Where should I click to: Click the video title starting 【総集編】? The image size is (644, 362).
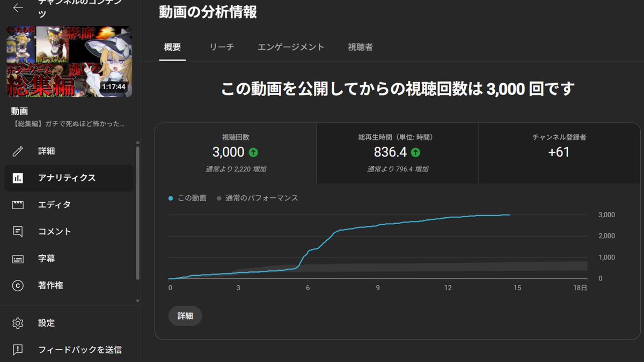[x=68, y=124]
